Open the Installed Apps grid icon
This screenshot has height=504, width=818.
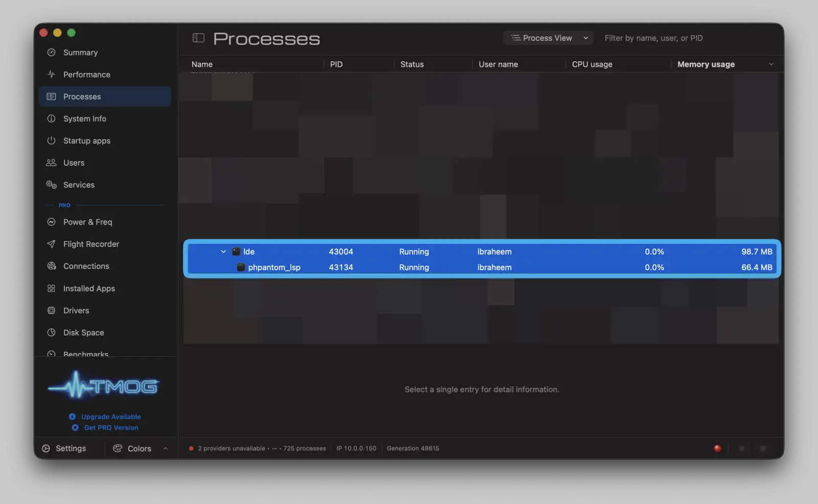coord(51,288)
